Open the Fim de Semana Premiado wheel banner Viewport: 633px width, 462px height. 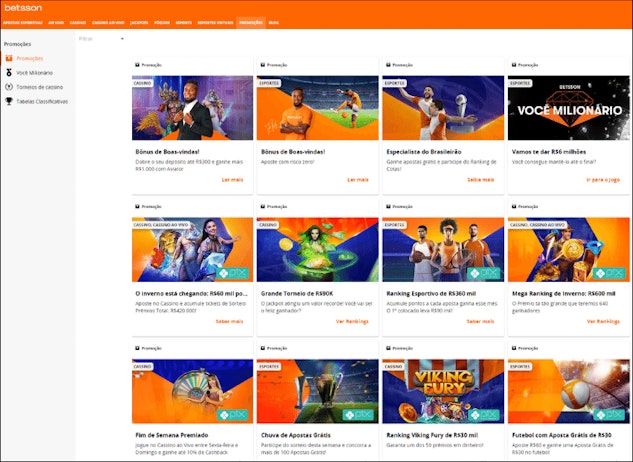[193, 391]
